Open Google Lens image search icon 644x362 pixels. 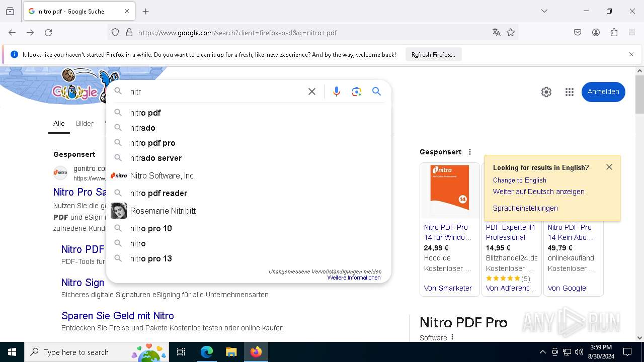357,92
